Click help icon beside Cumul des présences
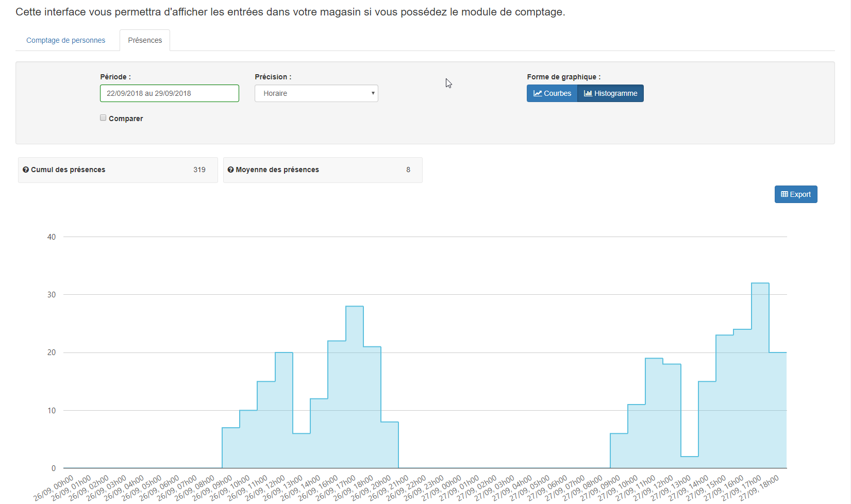This screenshot has width=851, height=504. tap(26, 170)
